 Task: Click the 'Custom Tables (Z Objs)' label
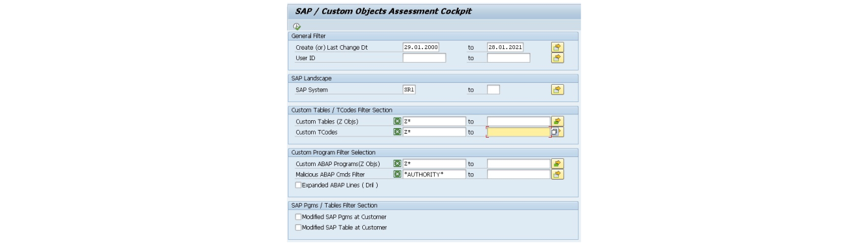(x=327, y=122)
